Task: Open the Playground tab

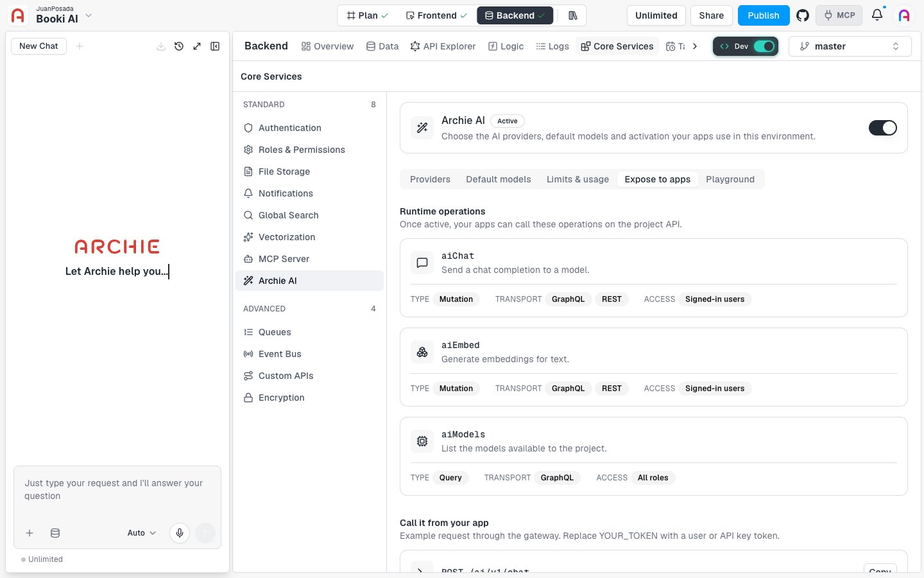Action: [730, 179]
